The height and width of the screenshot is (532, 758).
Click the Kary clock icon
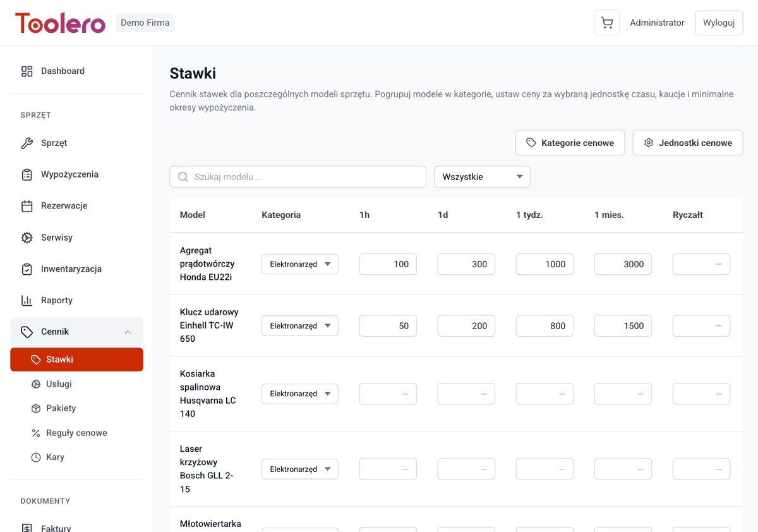(x=36, y=457)
